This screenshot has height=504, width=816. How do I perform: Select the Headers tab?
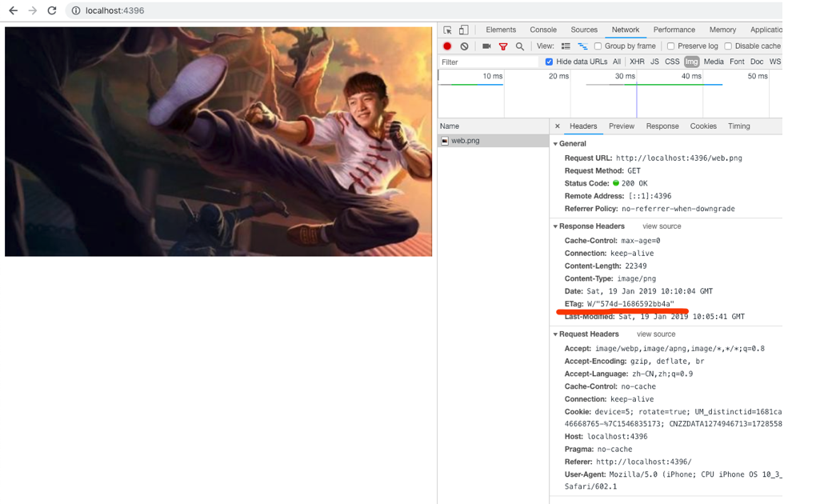pyautogui.click(x=583, y=126)
